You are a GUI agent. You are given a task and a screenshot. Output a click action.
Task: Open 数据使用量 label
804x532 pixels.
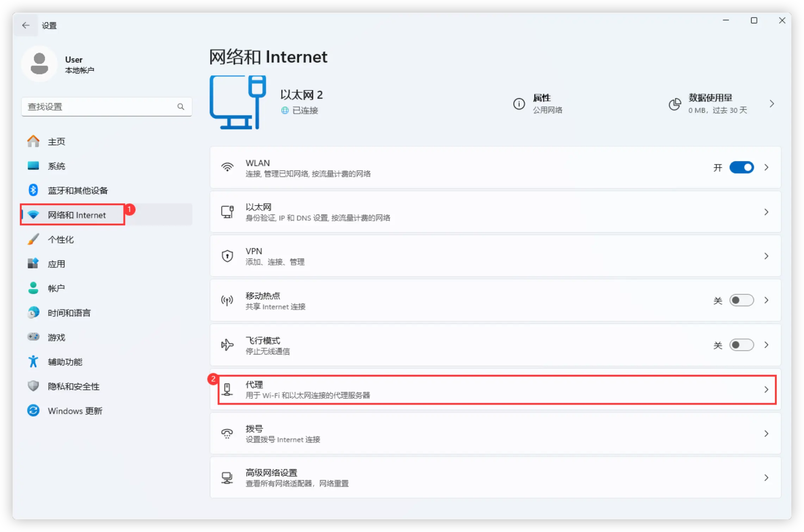710,98
